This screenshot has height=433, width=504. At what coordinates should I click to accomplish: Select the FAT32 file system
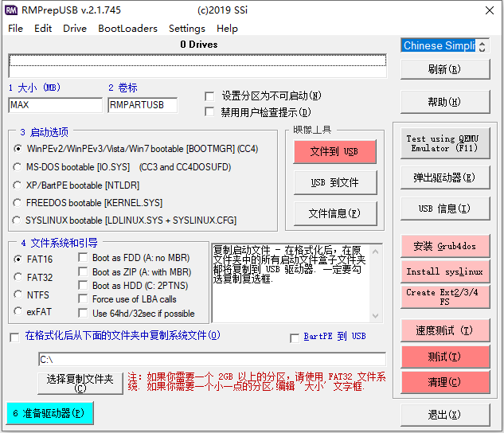click(18, 277)
